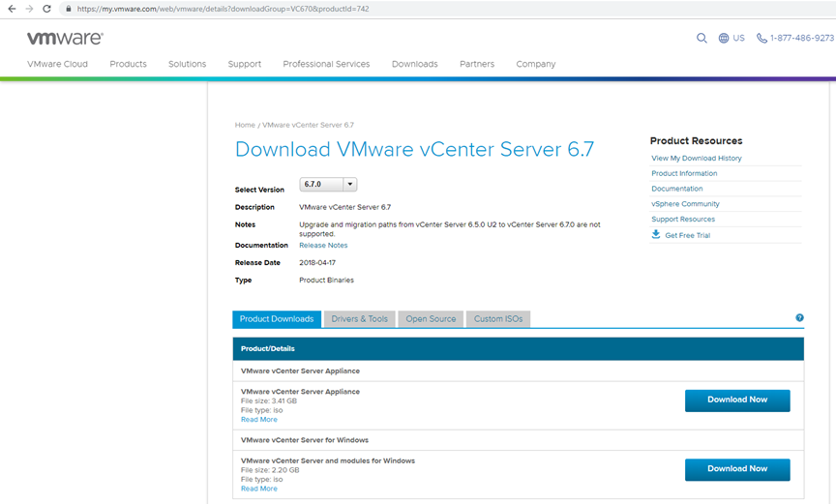Click the Select Version dropdown arrow
Screen dimensions: 836x504
350,185
